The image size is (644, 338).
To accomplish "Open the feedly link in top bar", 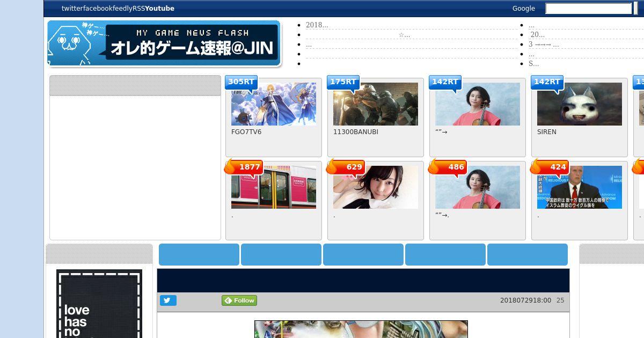I will pos(122,9).
